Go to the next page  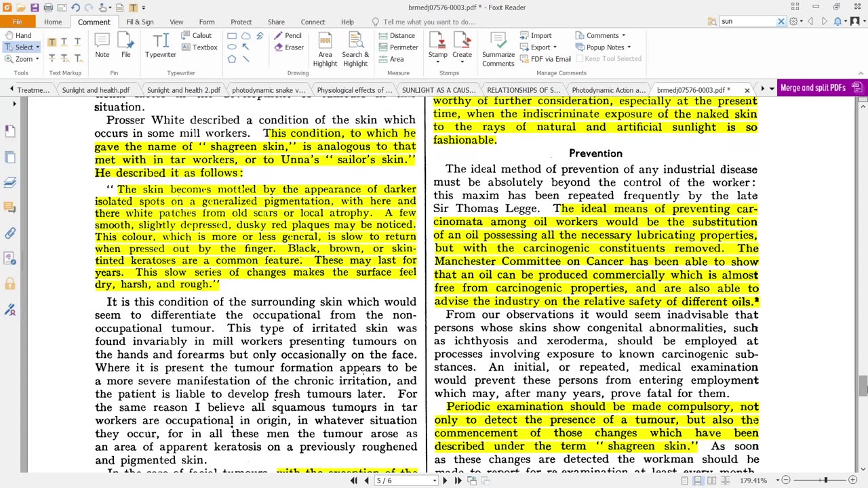[445, 481]
